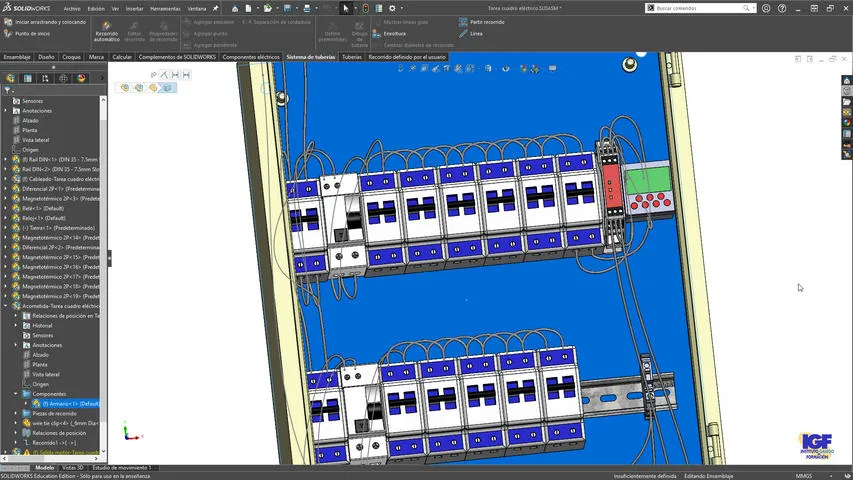Open the Insertar menu
Viewport: 853px width, 480px height.
tap(134, 9)
